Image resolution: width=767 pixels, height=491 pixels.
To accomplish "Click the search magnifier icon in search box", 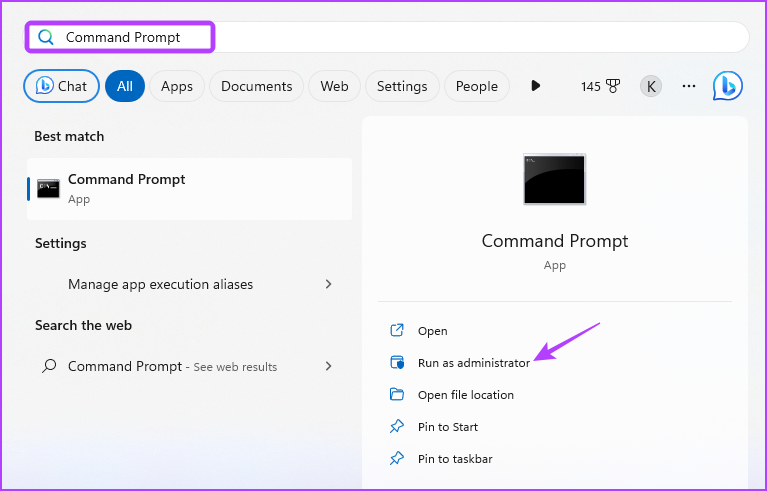I will [x=44, y=37].
